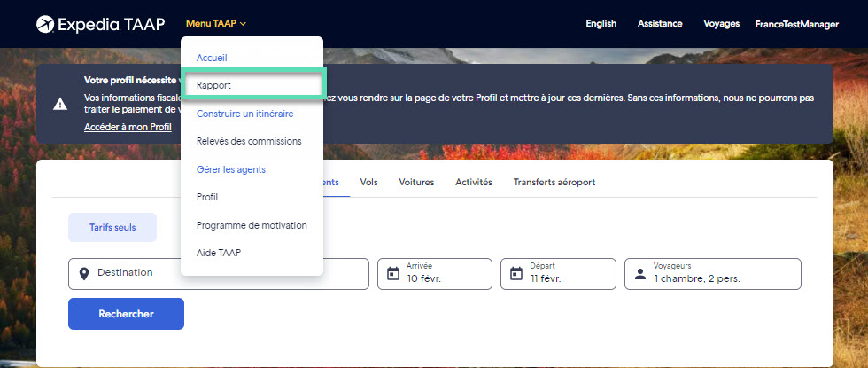Open the Voyageurs selector
The height and width of the screenshot is (368, 868).
point(713,274)
